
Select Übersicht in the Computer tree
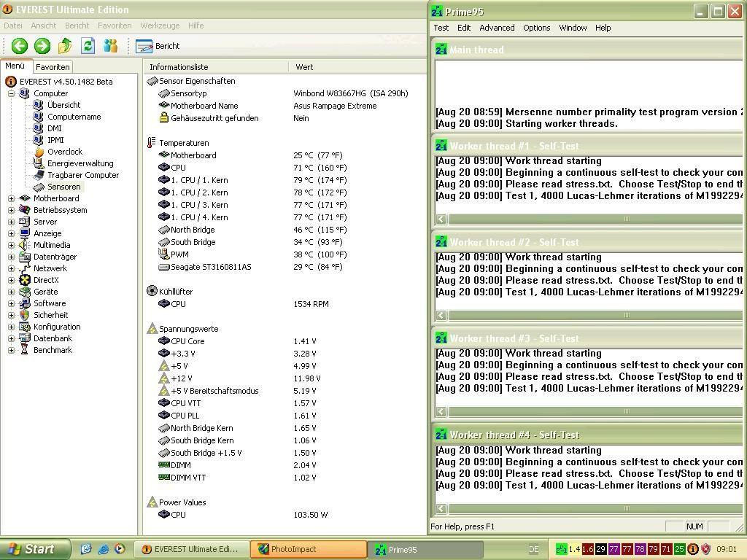pos(63,105)
